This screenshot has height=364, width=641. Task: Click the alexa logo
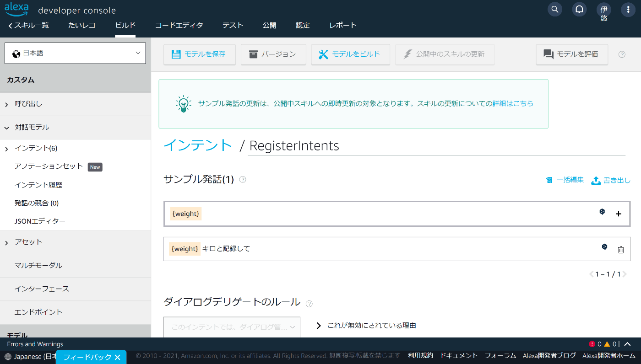(16, 9)
